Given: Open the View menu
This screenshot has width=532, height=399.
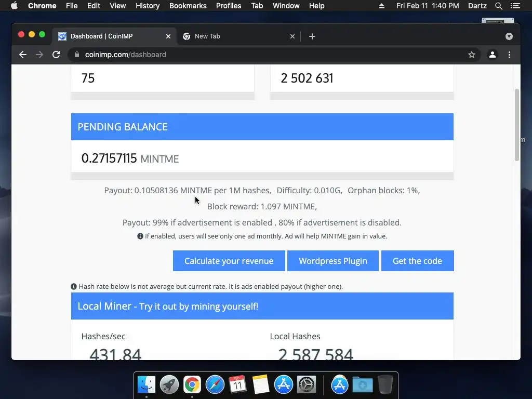Looking at the screenshot, I should click(118, 6).
